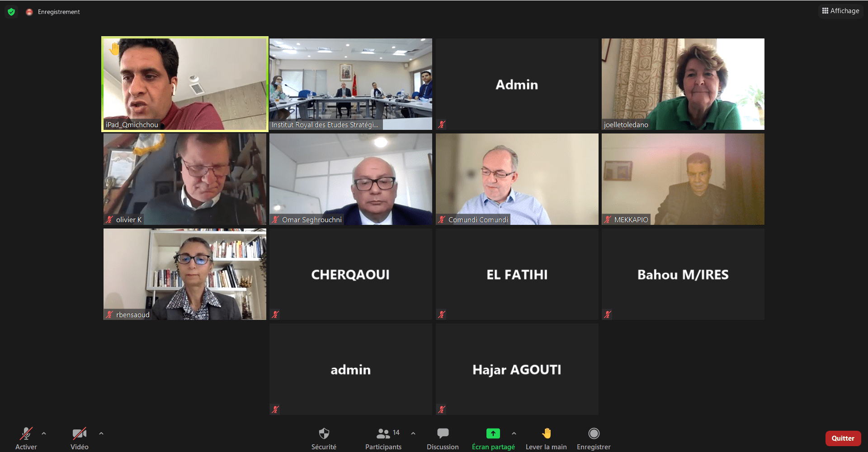Screen dimensions: 868x452
Task: Expand audio options arrow next to Activer
Action: pos(44,433)
